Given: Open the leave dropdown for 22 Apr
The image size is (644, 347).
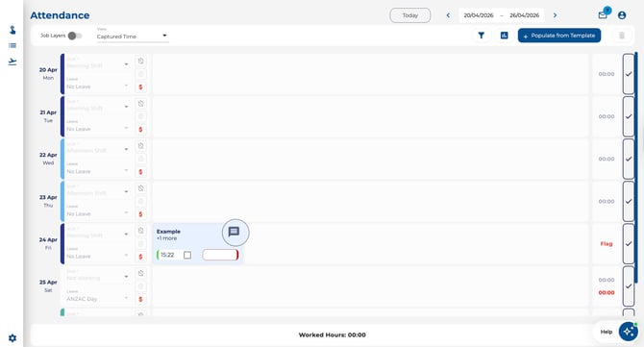Looking at the screenshot, I should point(98,169).
